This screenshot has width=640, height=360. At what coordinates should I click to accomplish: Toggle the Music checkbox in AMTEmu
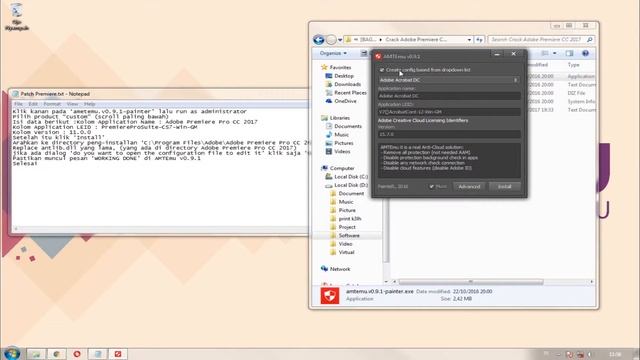point(431,187)
